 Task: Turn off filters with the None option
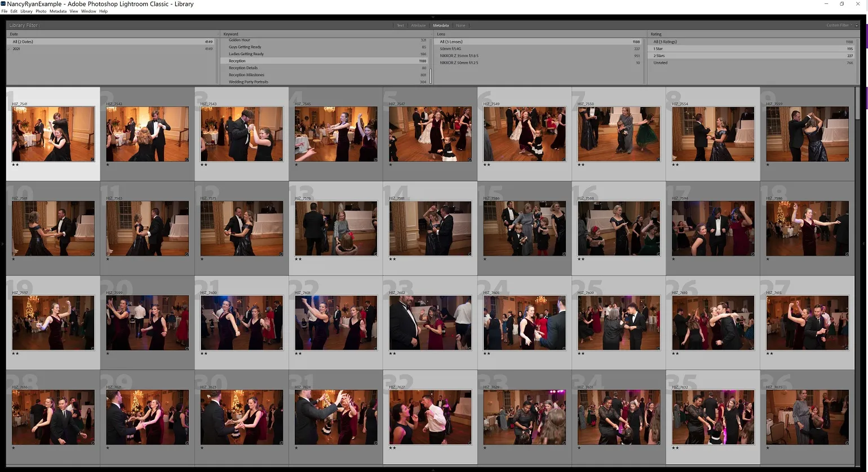pos(460,25)
